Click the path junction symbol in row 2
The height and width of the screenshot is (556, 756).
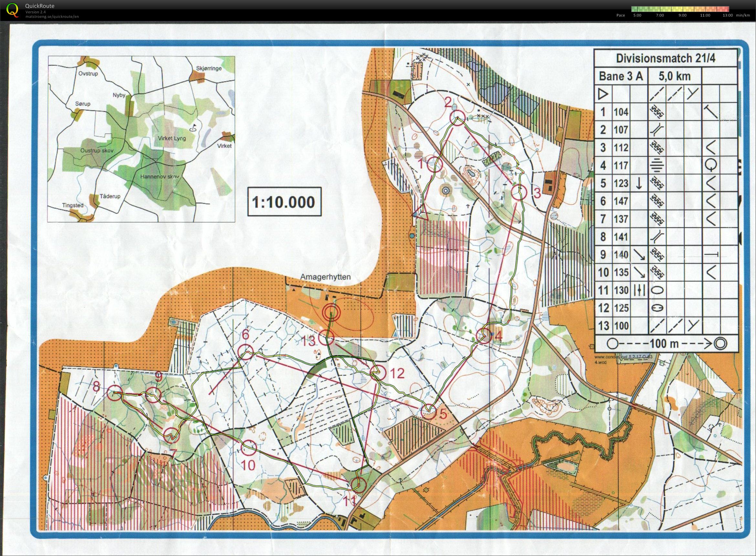coord(657,130)
